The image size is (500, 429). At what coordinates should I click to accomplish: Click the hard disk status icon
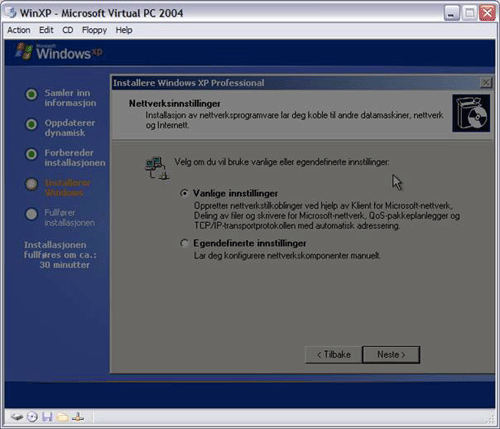tap(16, 417)
